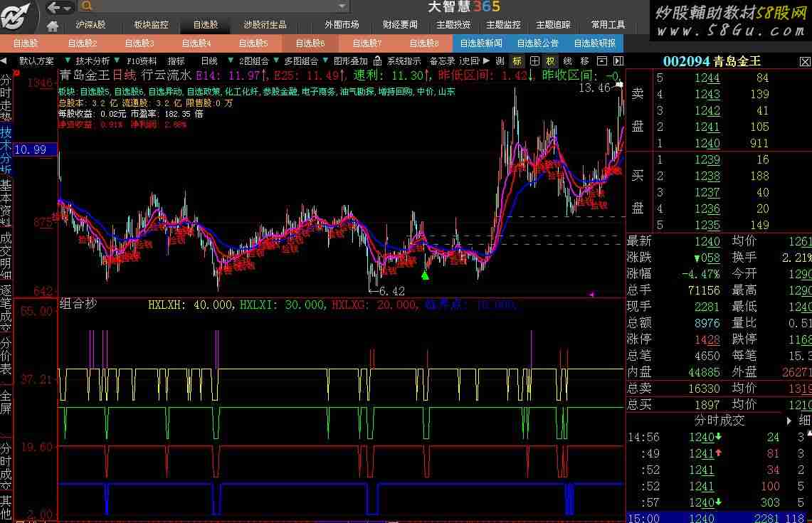Image resolution: width=812 pixels, height=523 pixels.
Task: Toggle the 权 adjustment button
Action: tap(551, 61)
